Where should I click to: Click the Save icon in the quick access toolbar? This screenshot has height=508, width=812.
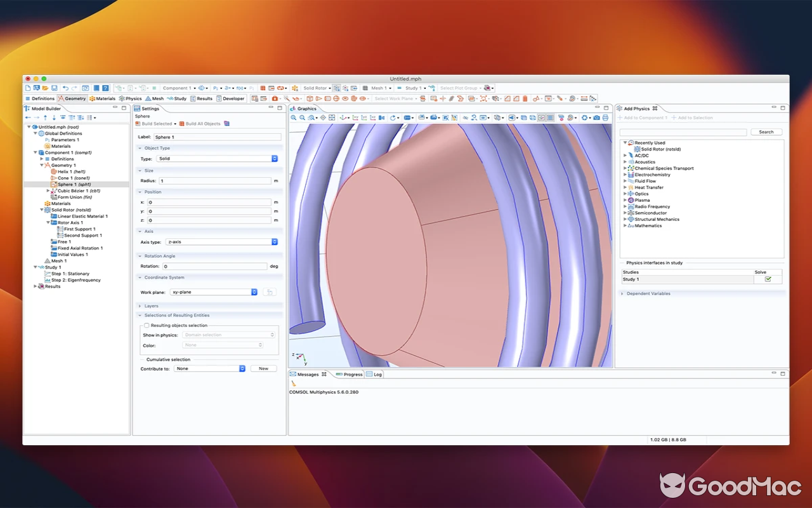(54, 88)
